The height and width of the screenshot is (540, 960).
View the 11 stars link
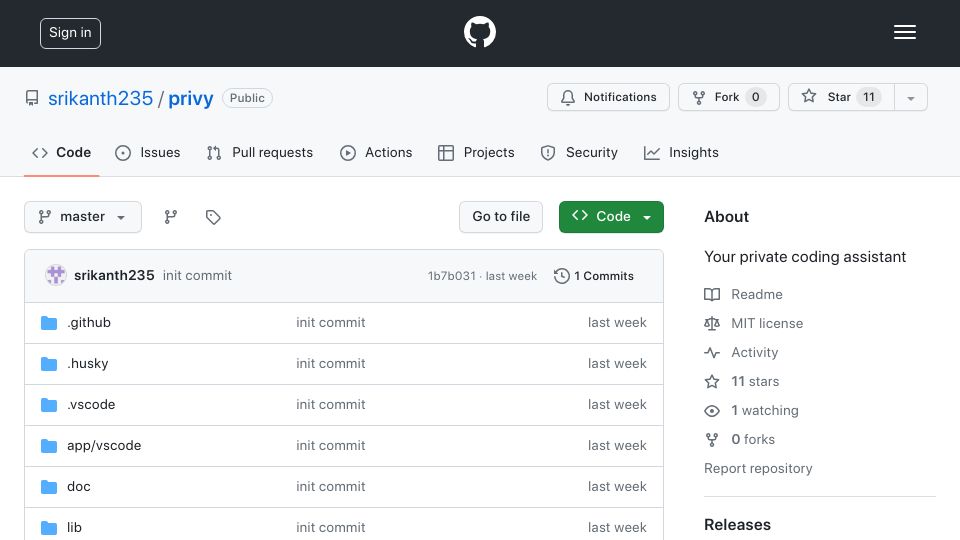click(x=755, y=381)
